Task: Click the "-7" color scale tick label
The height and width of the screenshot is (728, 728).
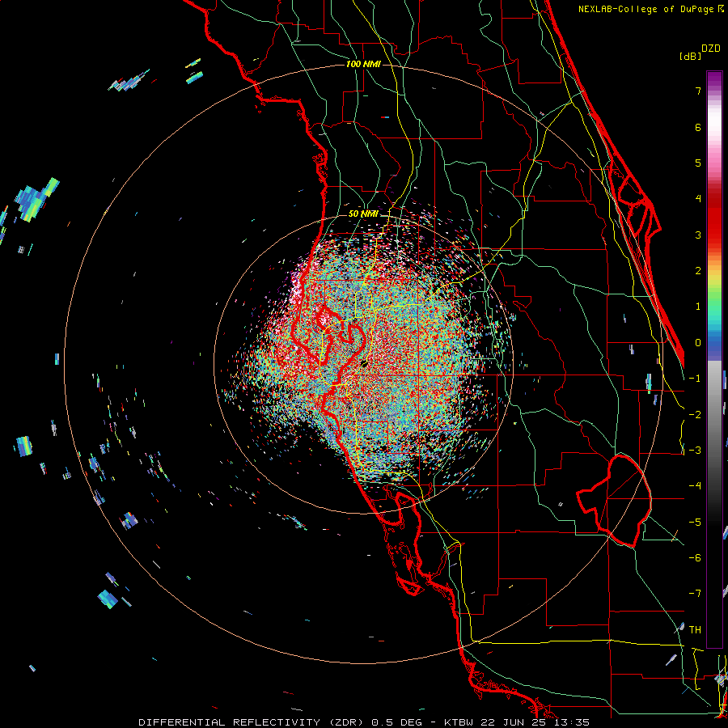Action: pyautogui.click(x=695, y=594)
